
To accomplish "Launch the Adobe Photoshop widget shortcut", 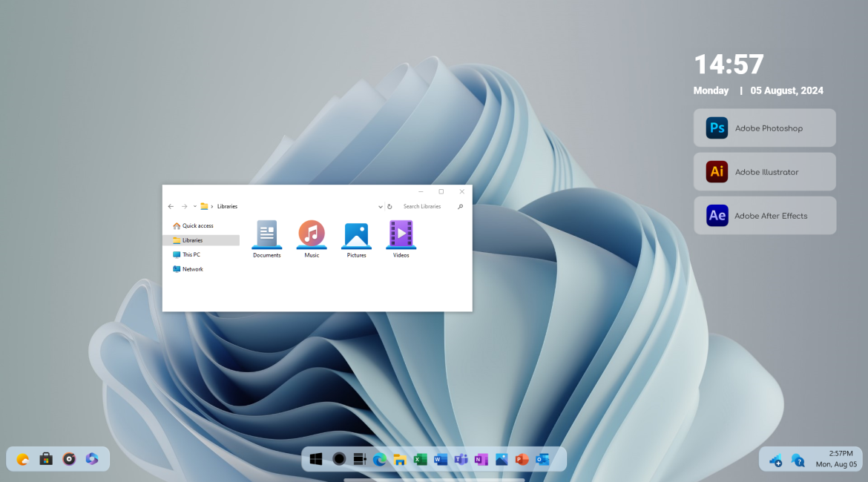I will [764, 128].
